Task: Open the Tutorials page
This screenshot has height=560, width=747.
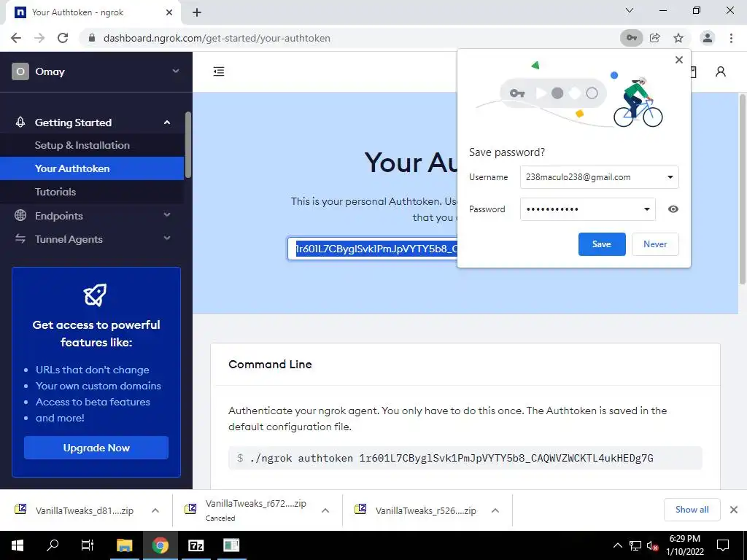Action: coord(55,192)
